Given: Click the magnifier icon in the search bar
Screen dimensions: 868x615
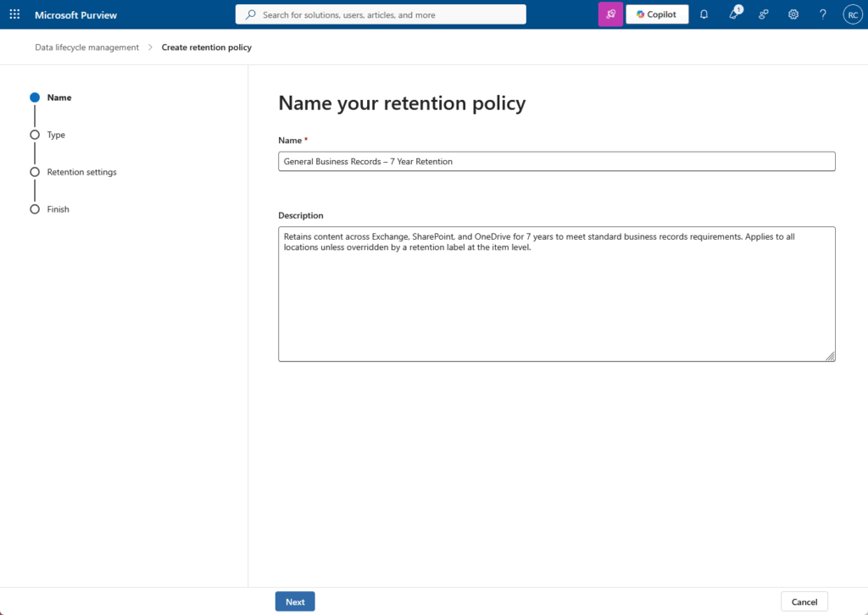Looking at the screenshot, I should coord(251,14).
